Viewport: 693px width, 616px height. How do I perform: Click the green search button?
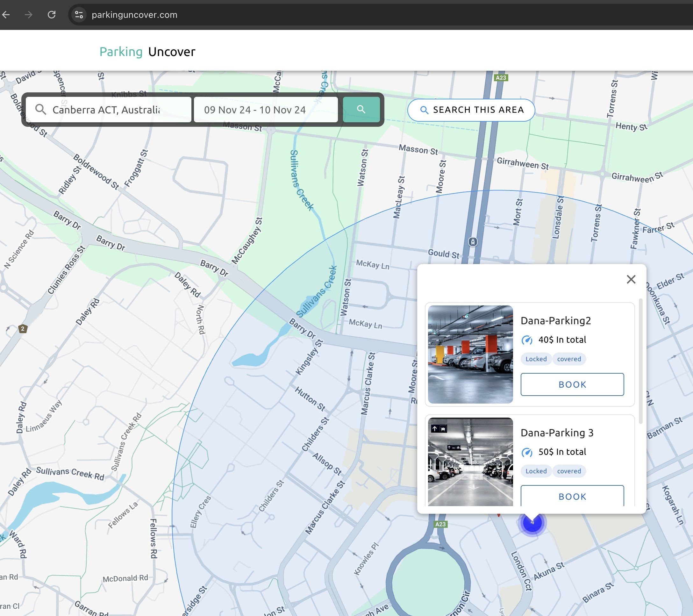pos(361,110)
